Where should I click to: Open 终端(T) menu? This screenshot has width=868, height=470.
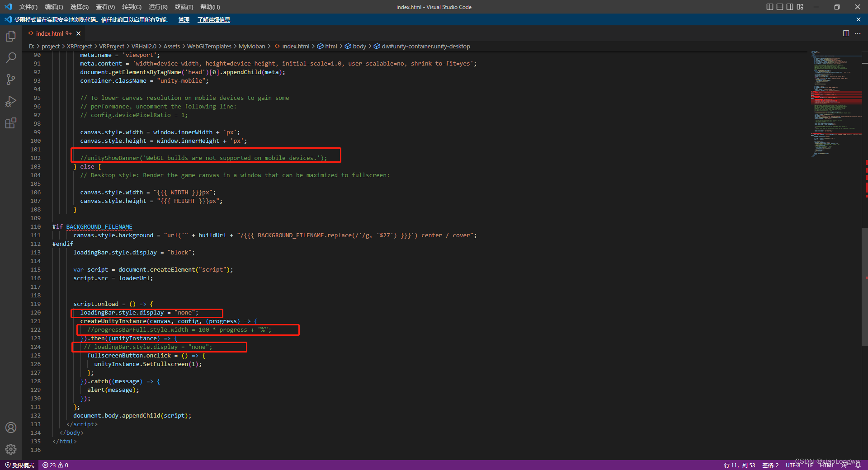pos(184,7)
